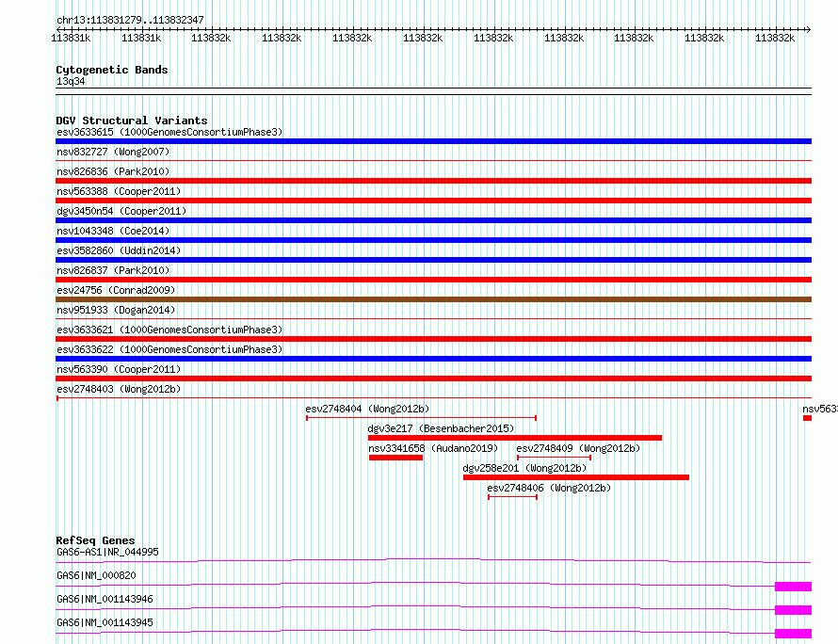Click the dgv258e201 red variant bar
The height and width of the screenshot is (644, 838).
(x=576, y=477)
